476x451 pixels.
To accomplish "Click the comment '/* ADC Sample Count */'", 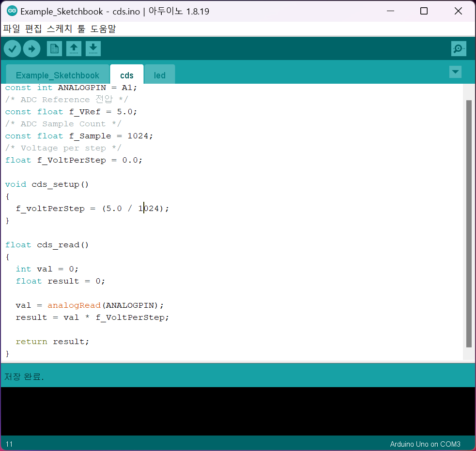I will (63, 124).
